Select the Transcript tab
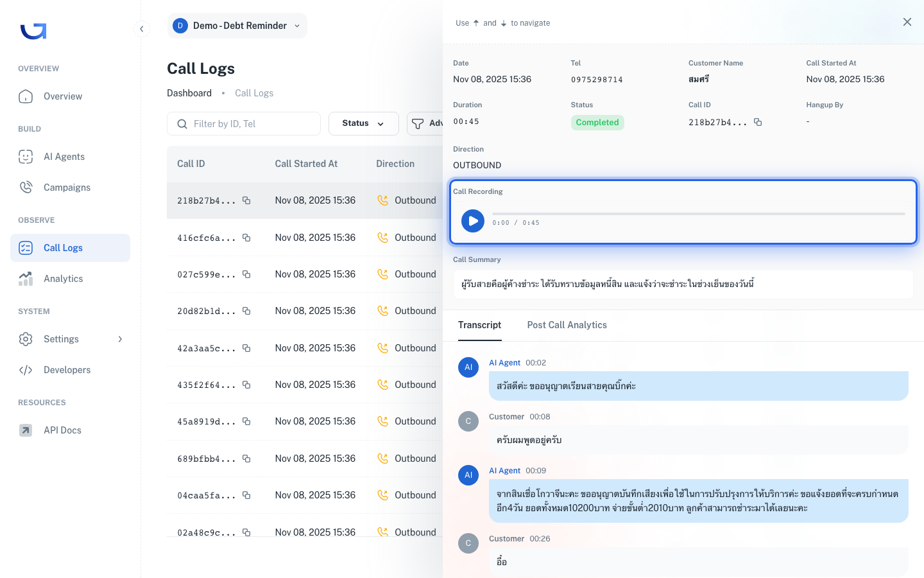 pos(480,325)
